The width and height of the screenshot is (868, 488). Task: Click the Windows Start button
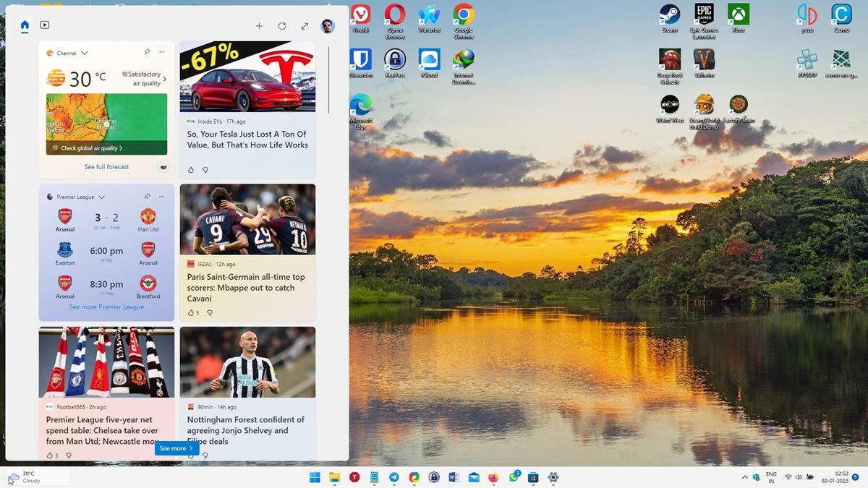click(315, 477)
